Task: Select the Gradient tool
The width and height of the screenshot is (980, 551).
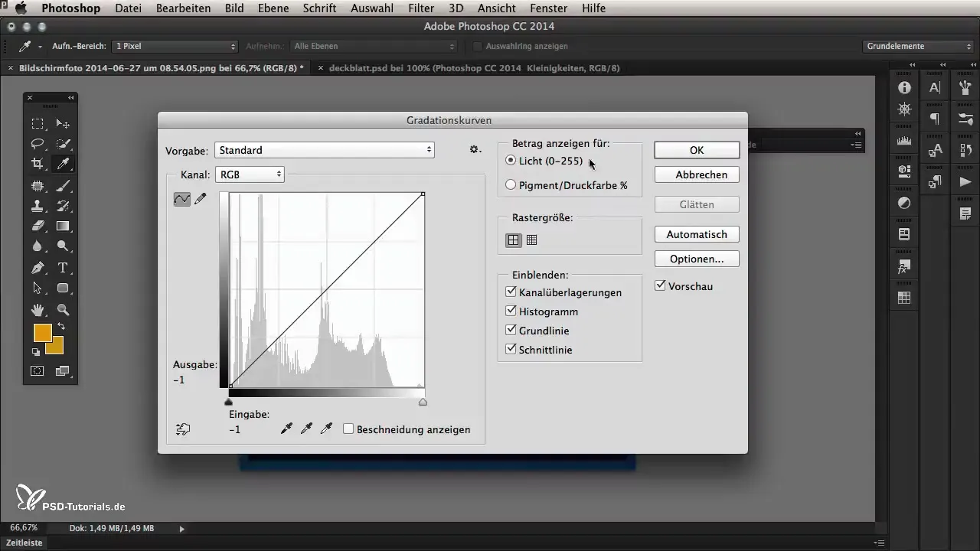Action: 64,226
